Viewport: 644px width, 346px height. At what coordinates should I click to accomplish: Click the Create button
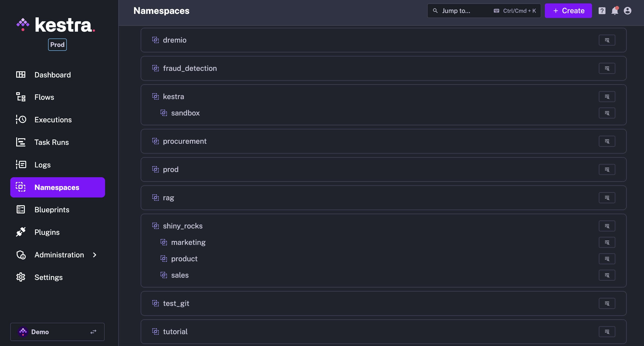point(568,10)
